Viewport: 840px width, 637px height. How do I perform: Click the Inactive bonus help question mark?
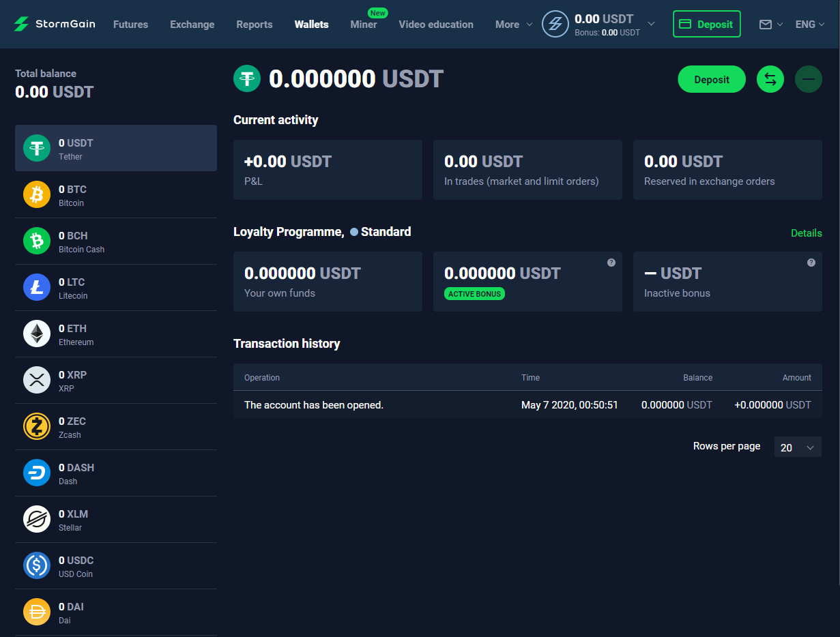coord(811,263)
